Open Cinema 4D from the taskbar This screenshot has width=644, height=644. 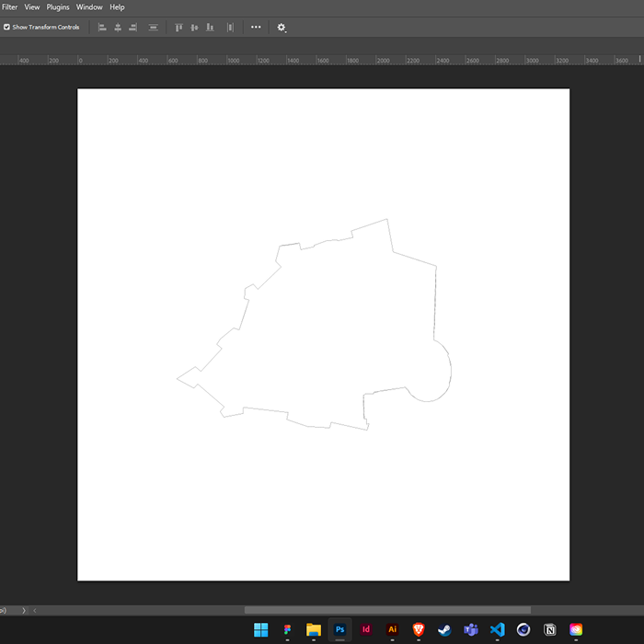(523, 629)
